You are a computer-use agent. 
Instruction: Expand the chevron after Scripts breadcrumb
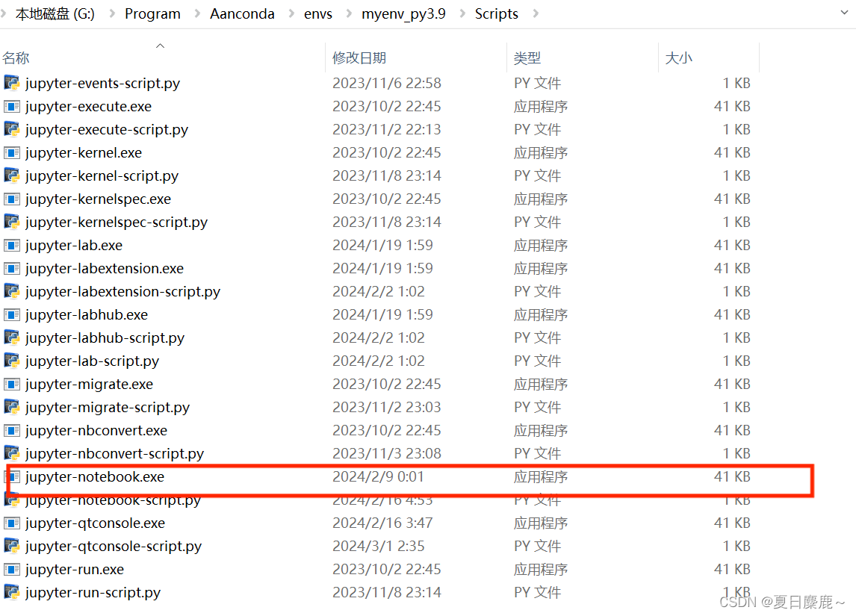536,13
